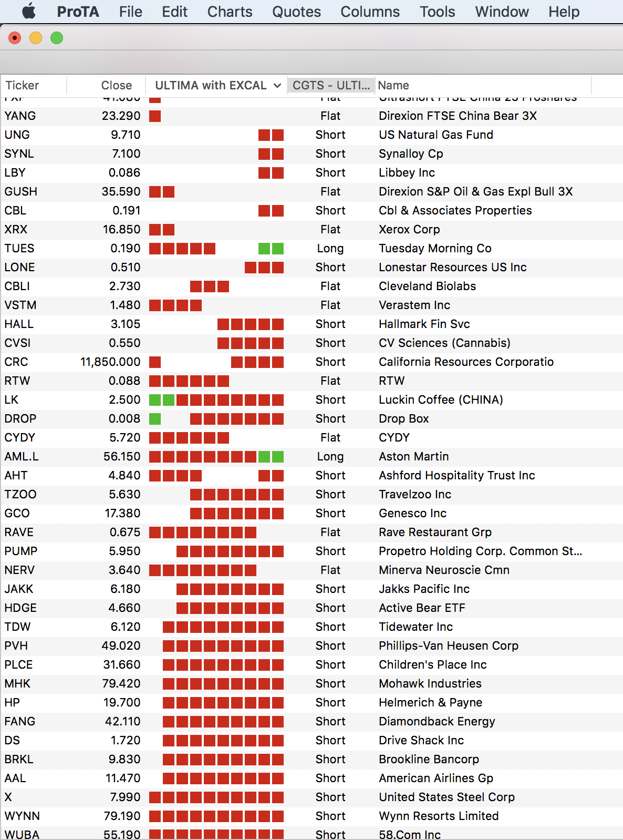Select the UNG ticker cell
This screenshot has height=840, width=623.
pos(17,135)
